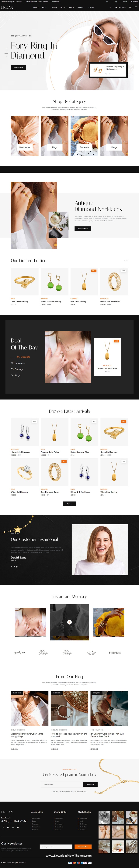This screenshot has height=868, width=139.
Task: Open the search icon in header
Action: pyautogui.click(x=130, y=7)
